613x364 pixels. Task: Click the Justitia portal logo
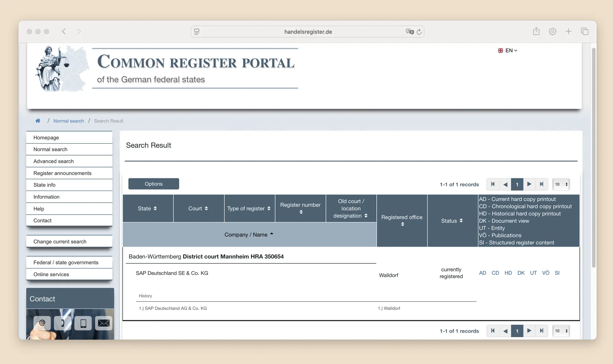pyautogui.click(x=62, y=68)
